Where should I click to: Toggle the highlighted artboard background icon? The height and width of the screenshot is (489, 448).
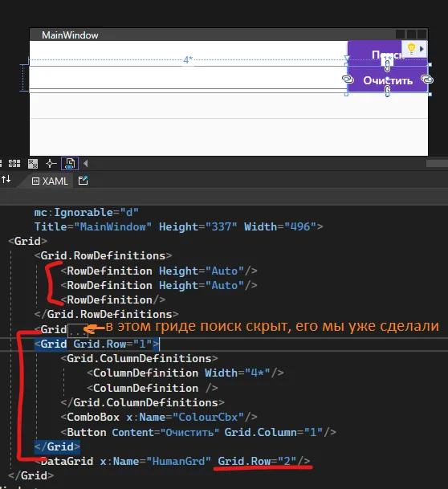pyautogui.click(x=70, y=164)
